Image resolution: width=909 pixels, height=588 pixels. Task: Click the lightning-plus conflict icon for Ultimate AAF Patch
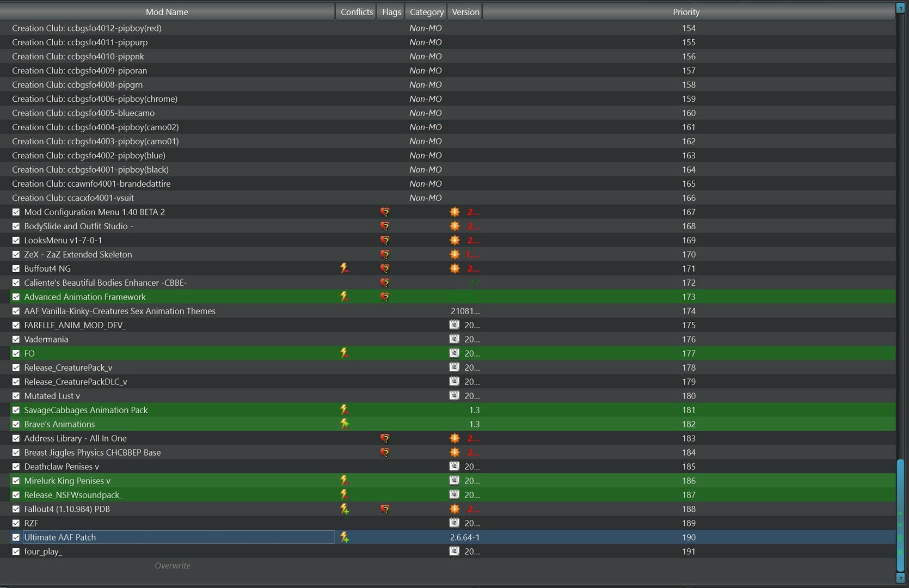click(344, 537)
